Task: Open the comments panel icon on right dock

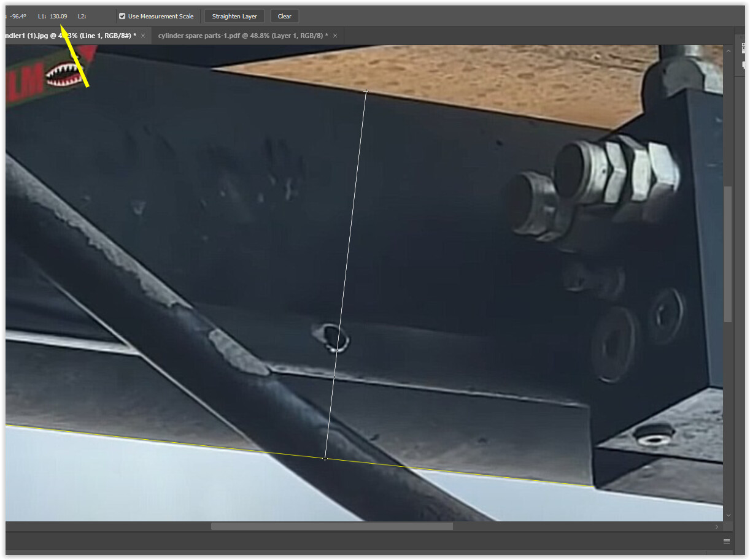Action: [744, 65]
